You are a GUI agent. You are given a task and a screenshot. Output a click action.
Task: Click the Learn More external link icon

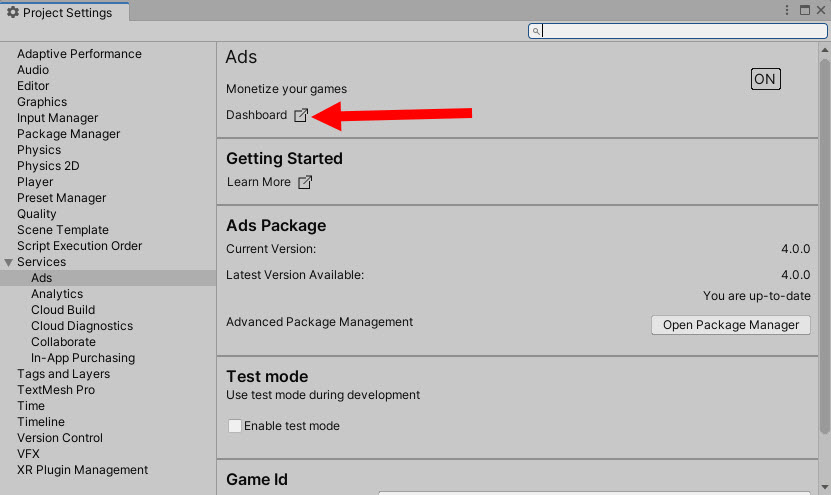click(x=305, y=182)
